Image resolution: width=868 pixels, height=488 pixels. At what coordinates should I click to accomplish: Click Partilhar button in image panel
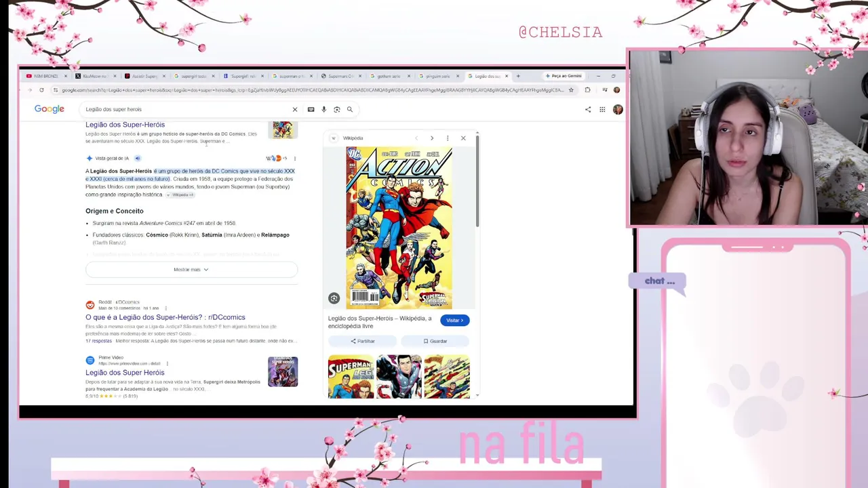click(x=363, y=341)
